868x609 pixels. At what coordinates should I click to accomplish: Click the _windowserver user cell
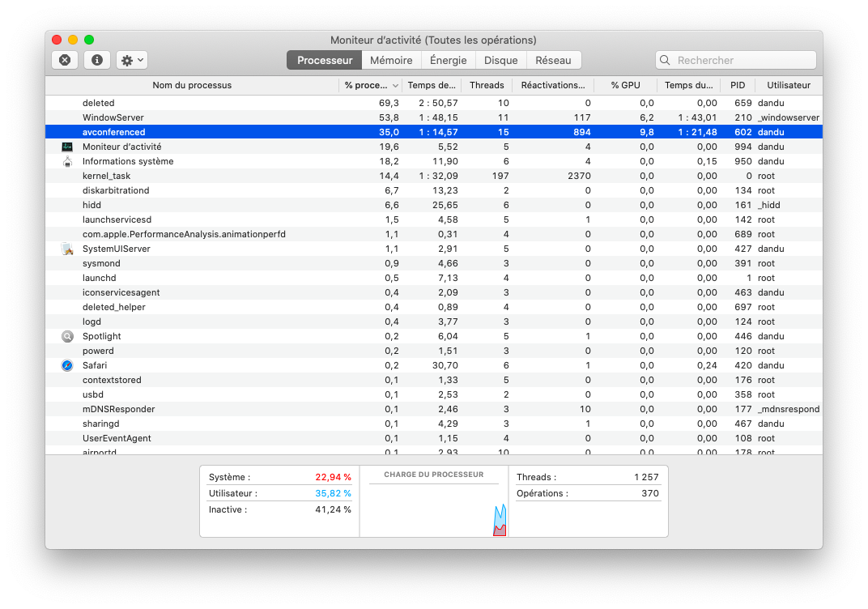click(789, 117)
